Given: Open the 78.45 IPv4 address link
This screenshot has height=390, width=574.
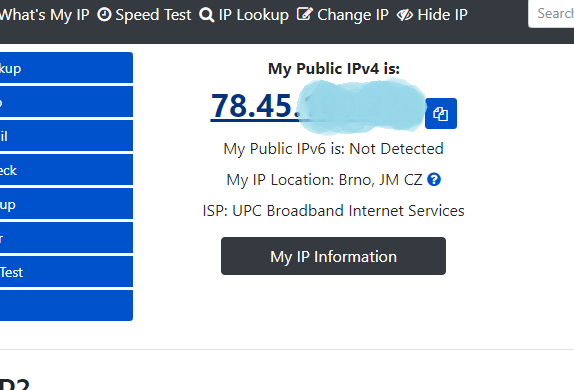Looking at the screenshot, I should click(318, 106).
